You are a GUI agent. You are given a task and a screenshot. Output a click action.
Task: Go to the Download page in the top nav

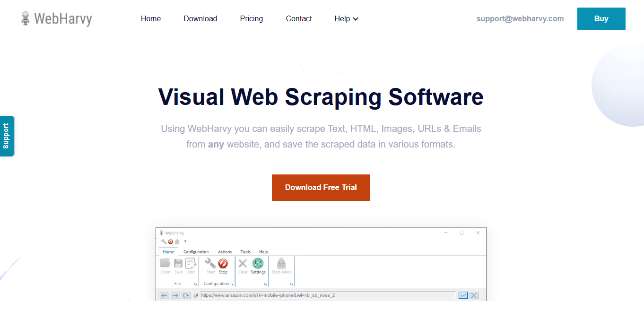pyautogui.click(x=200, y=19)
